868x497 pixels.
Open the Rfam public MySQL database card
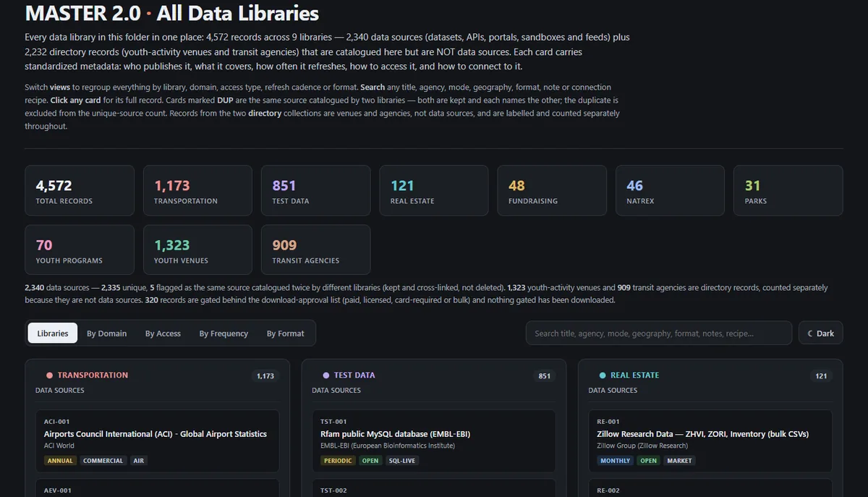(434, 441)
